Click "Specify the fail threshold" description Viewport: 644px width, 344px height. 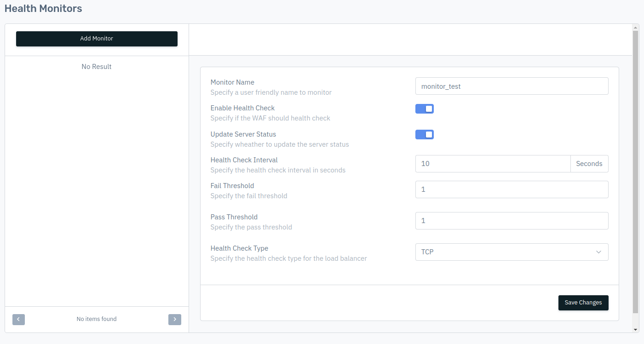249,196
